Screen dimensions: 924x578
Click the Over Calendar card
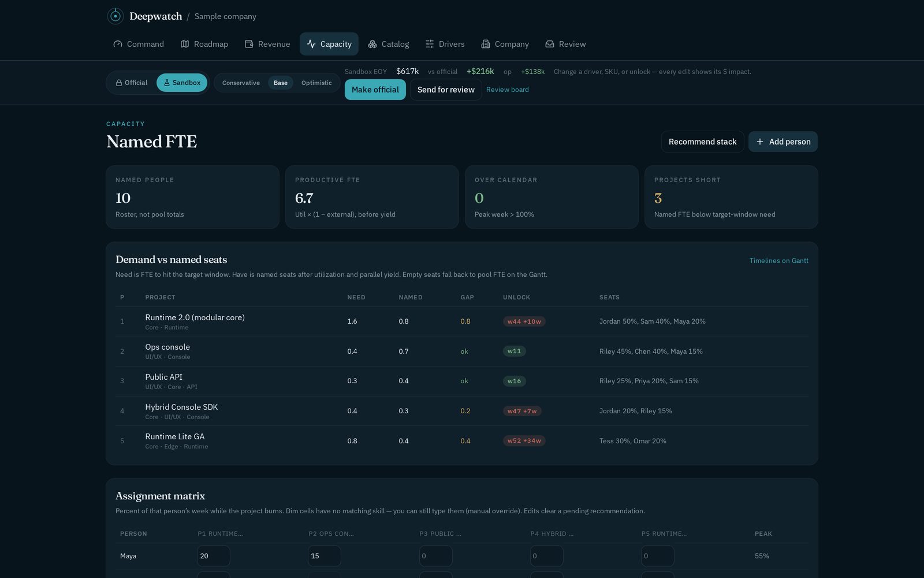click(x=552, y=197)
